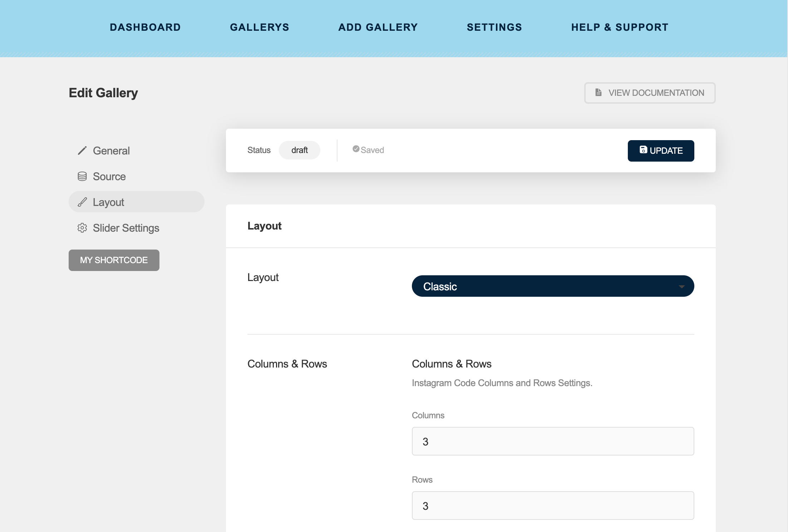
Task: Click the gear icon beside Slider Settings
Action: pos(82,228)
